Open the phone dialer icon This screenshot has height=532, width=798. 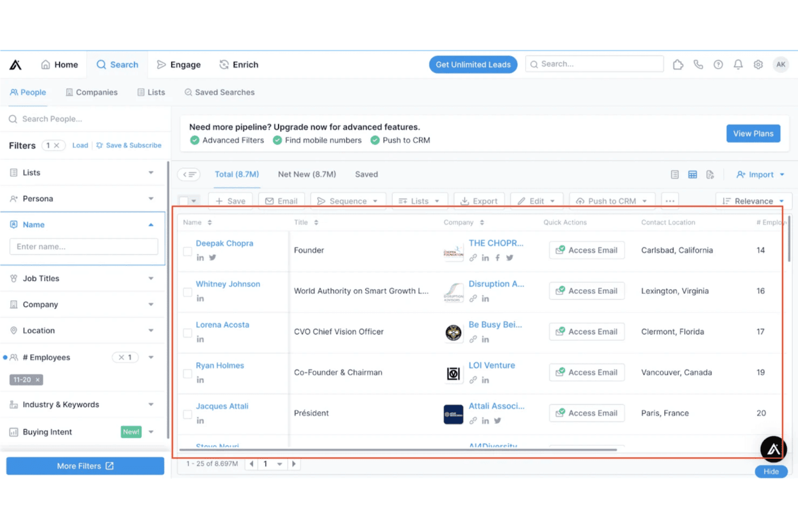pyautogui.click(x=698, y=65)
